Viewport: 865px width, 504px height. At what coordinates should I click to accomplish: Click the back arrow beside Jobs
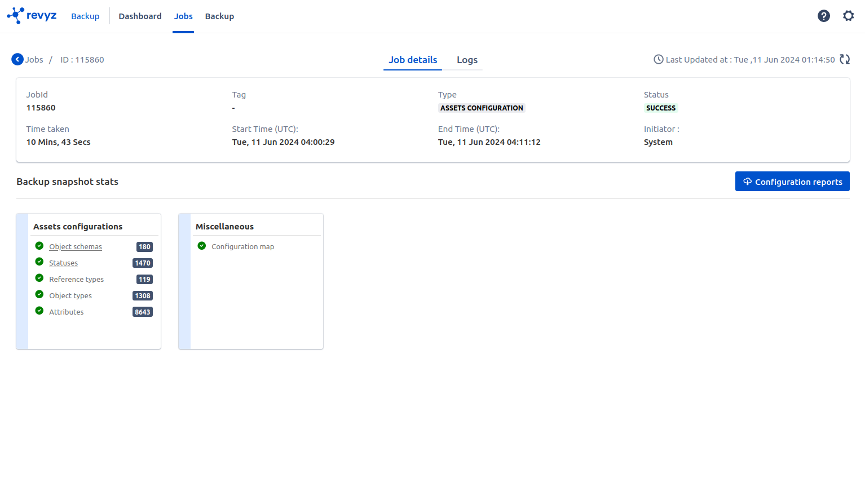pyautogui.click(x=17, y=59)
